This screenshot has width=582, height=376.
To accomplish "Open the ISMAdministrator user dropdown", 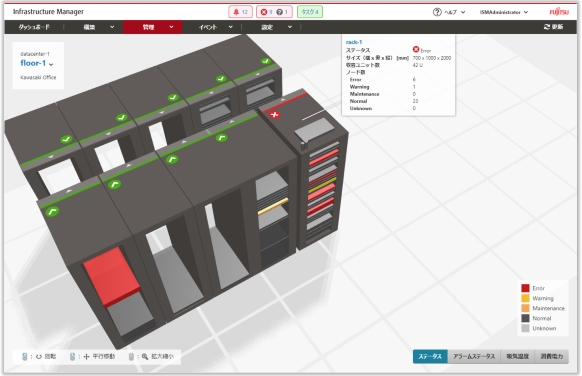I will [504, 12].
